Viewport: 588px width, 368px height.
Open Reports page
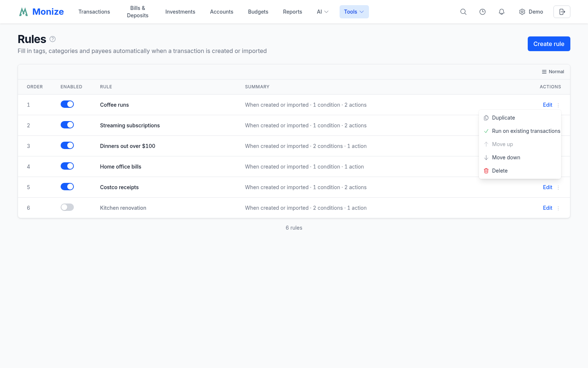[x=293, y=12]
